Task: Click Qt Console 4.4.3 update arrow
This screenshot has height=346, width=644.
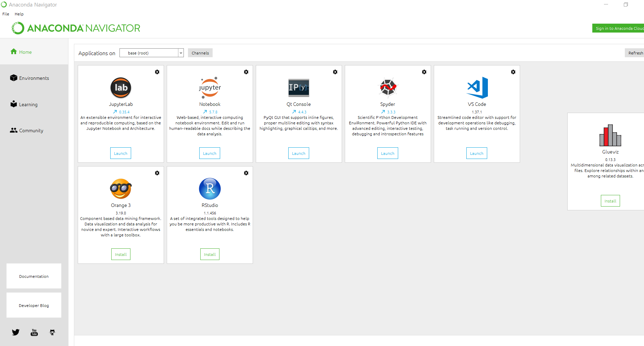Action: [294, 112]
